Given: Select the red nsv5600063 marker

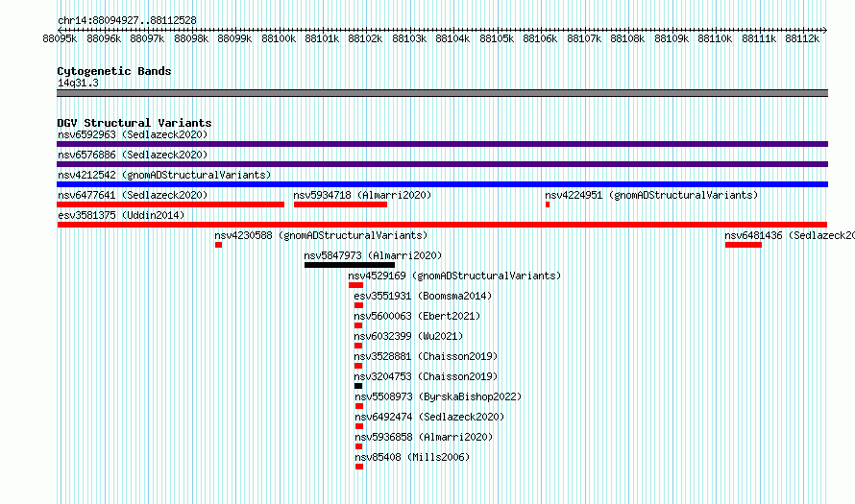Looking at the screenshot, I should [x=358, y=325].
